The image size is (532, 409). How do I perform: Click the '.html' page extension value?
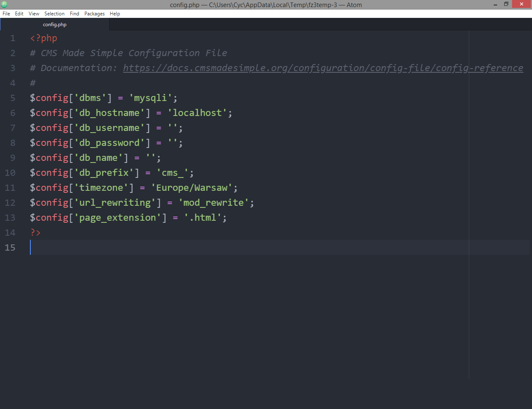(x=204, y=217)
